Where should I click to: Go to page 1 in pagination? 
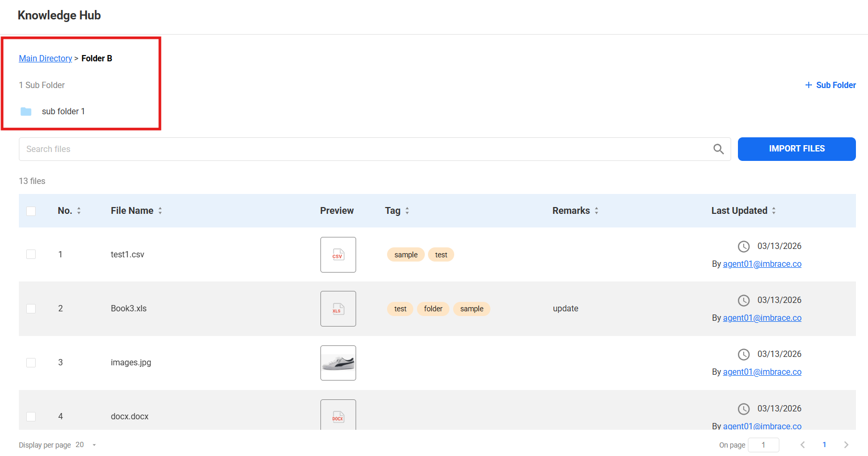click(824, 445)
